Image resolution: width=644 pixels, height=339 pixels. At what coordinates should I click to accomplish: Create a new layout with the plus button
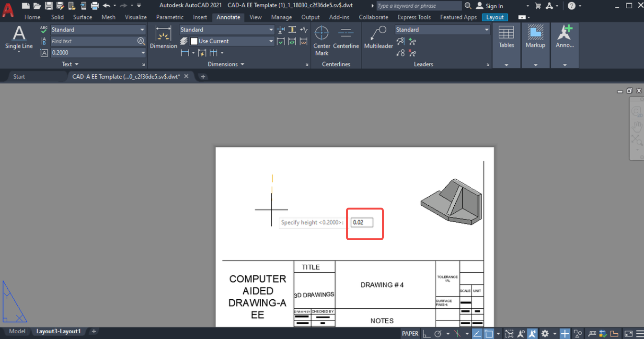point(94,331)
